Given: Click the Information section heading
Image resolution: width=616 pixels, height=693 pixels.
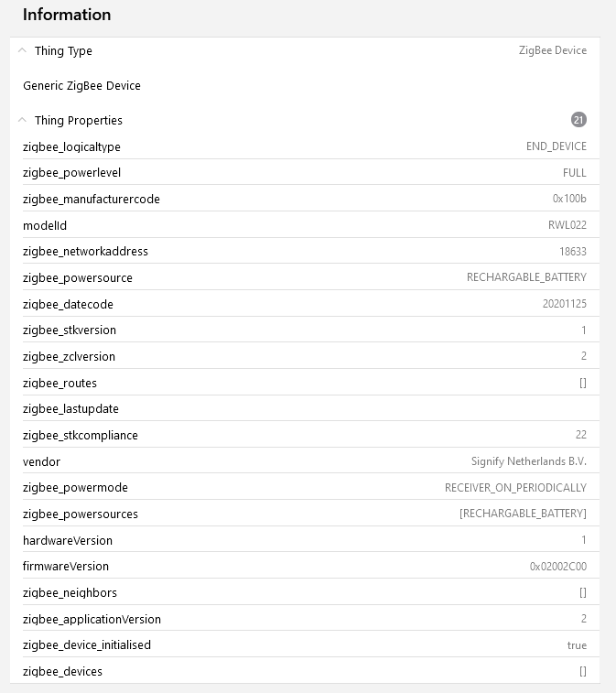Looking at the screenshot, I should coord(67,15).
